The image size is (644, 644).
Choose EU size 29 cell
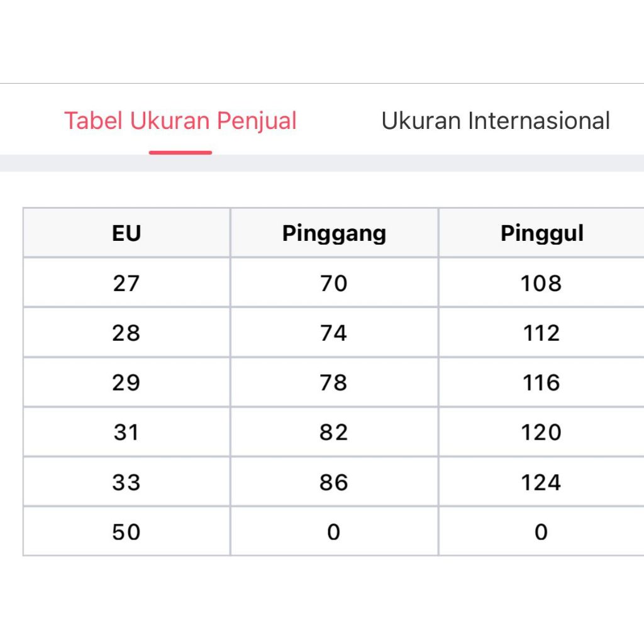(126, 382)
